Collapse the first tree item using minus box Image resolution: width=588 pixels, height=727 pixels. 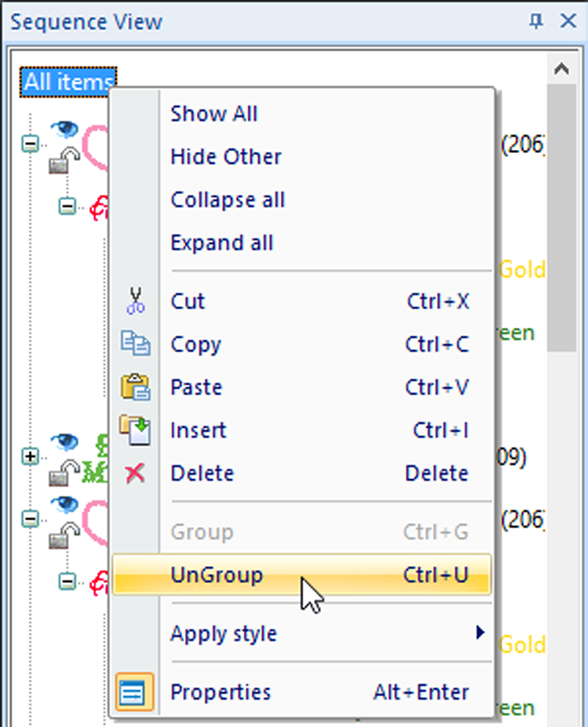[x=30, y=144]
